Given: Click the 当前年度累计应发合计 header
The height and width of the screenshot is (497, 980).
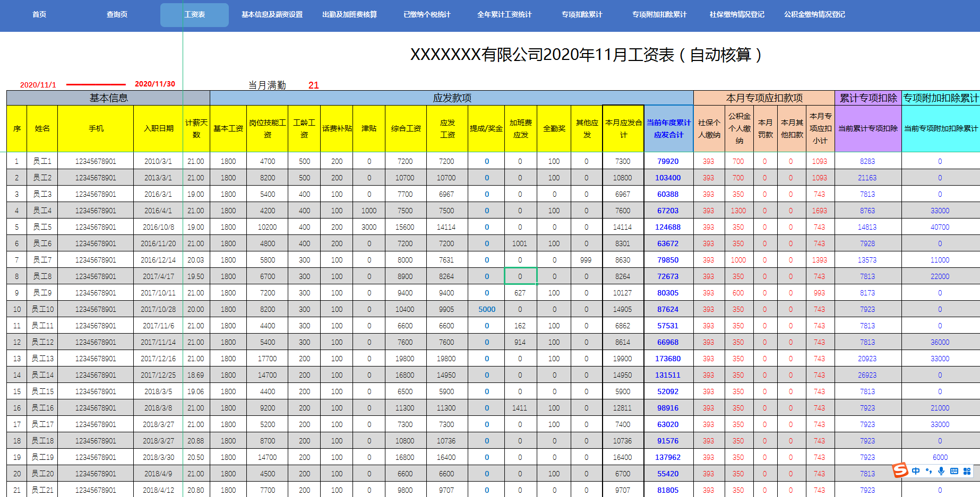Looking at the screenshot, I should point(669,128).
